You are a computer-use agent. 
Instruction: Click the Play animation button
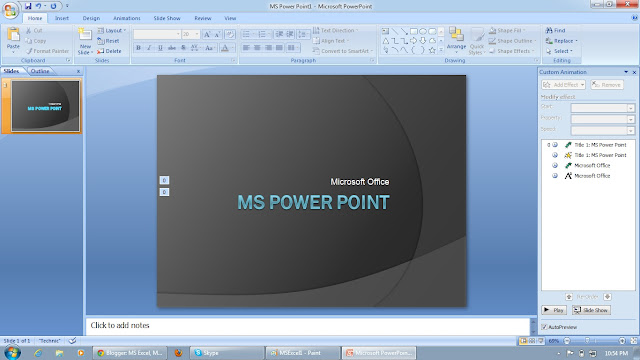click(x=554, y=310)
